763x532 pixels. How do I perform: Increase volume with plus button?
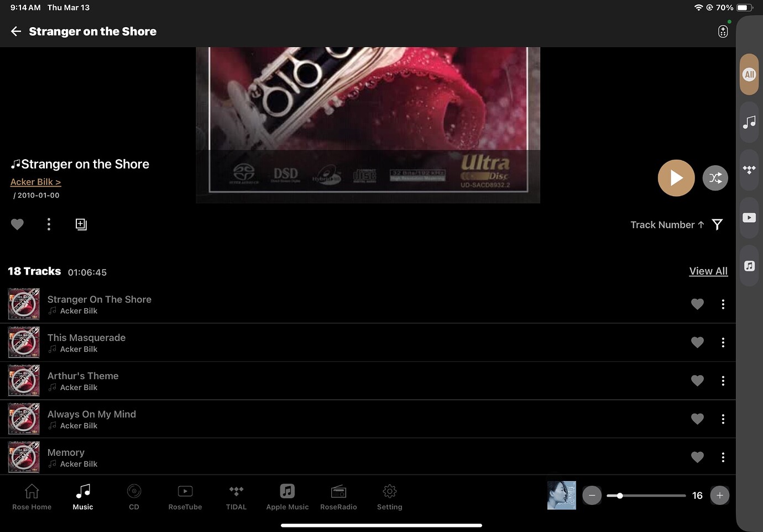[719, 496]
